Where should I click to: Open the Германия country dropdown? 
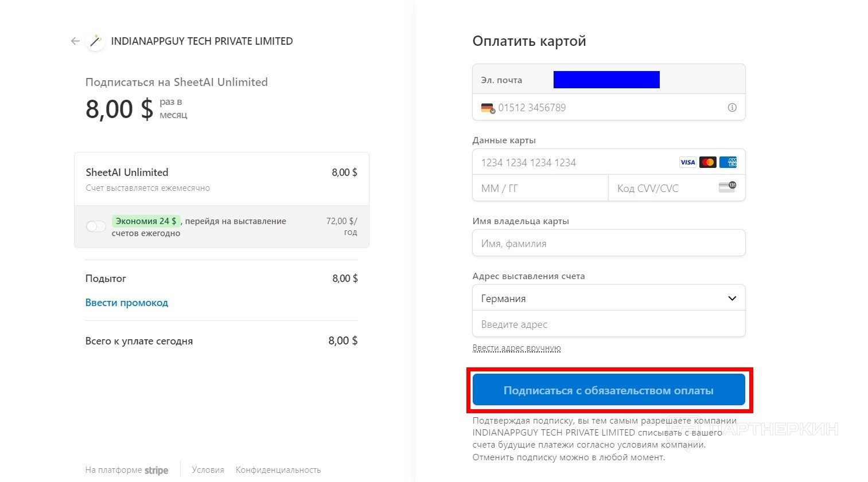608,298
